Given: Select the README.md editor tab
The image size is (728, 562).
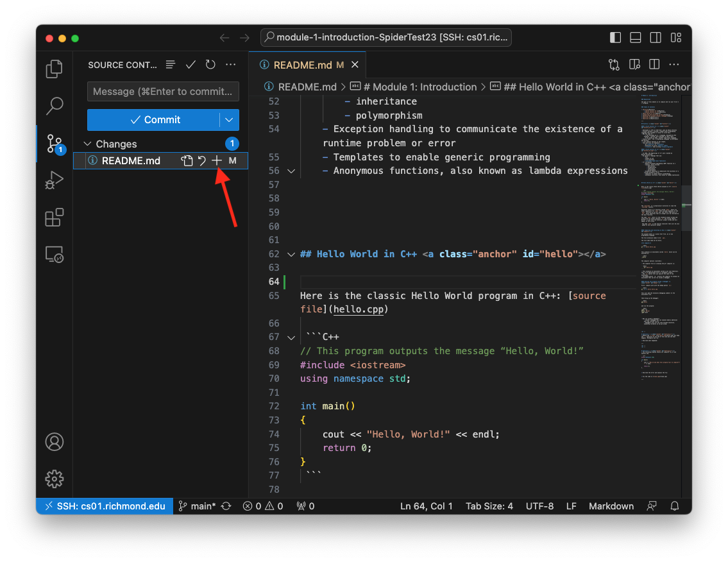Looking at the screenshot, I should point(302,65).
